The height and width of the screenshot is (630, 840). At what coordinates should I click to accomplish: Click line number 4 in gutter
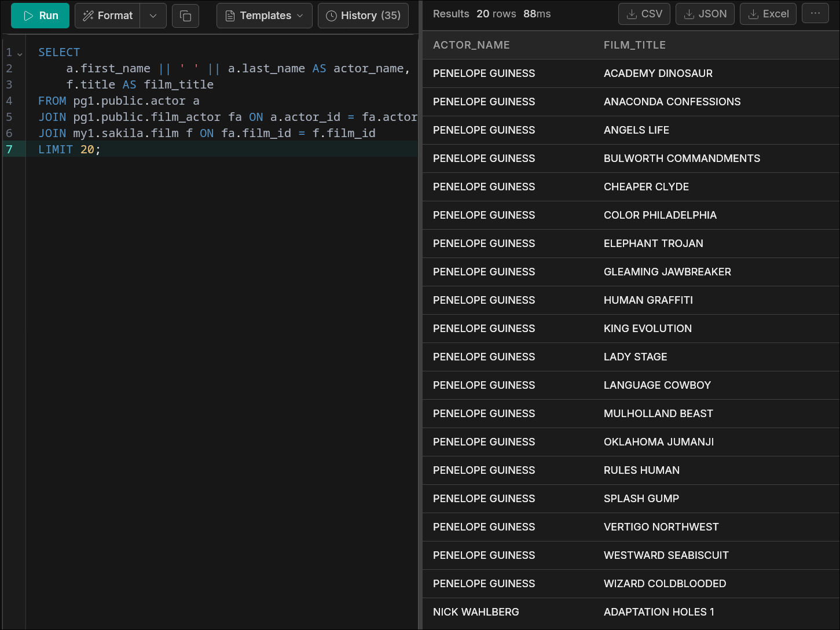click(9, 101)
